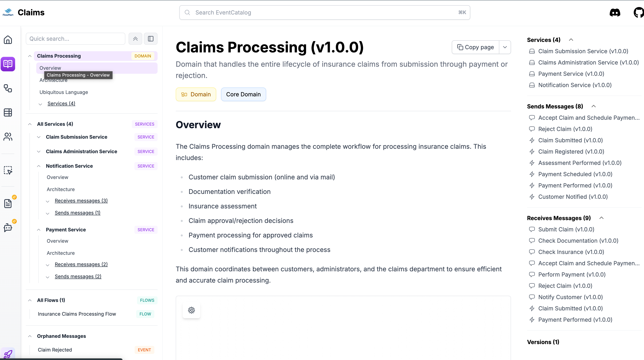644x360 pixels.
Task: Open Payment Service (v1.0.0) link
Action: click(571, 74)
